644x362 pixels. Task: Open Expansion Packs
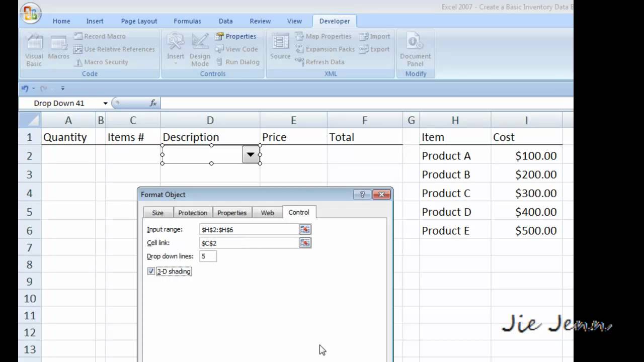tap(325, 49)
